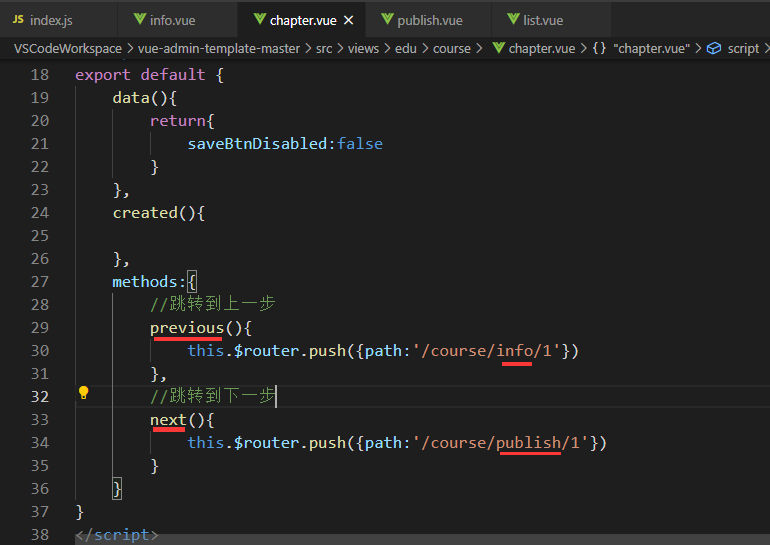Switch to the list.vue tab
Image resolution: width=770 pixels, height=545 pixels.
(x=551, y=20)
